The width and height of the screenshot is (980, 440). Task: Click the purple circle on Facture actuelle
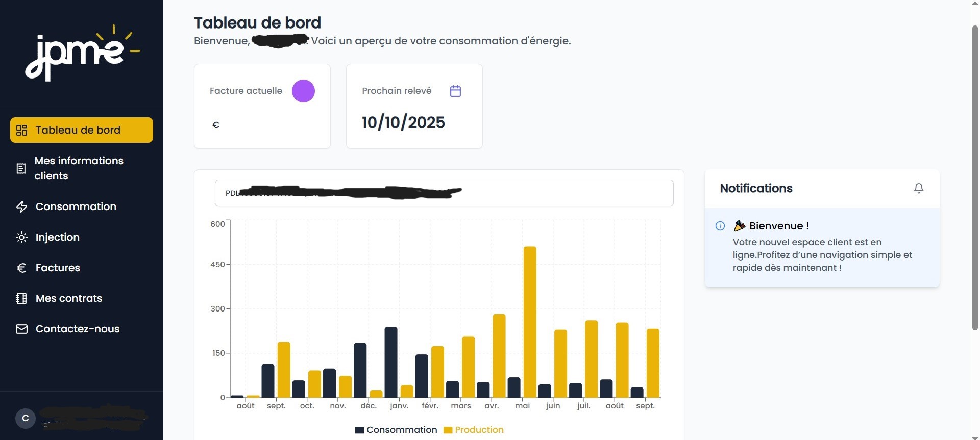pyautogui.click(x=303, y=91)
